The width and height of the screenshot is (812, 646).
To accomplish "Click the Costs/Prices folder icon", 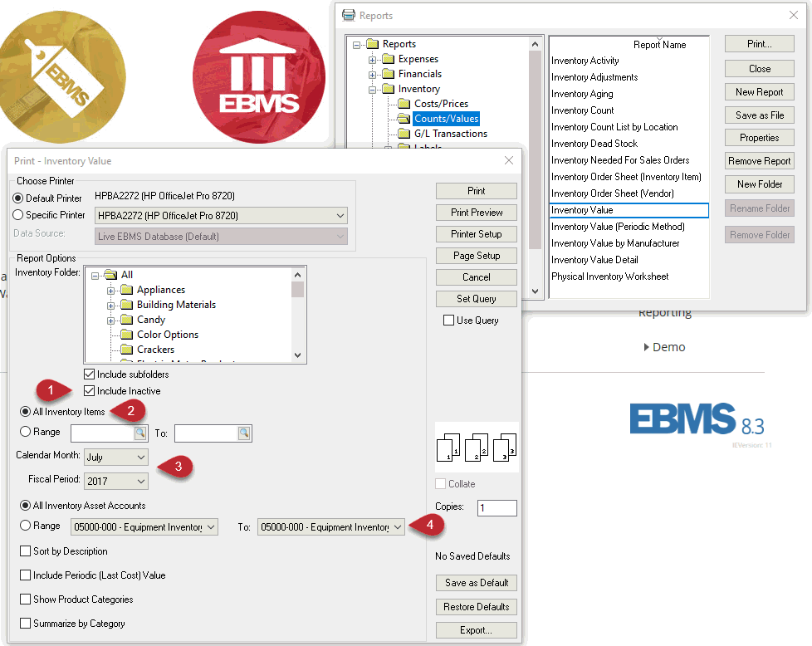I will pyautogui.click(x=404, y=104).
